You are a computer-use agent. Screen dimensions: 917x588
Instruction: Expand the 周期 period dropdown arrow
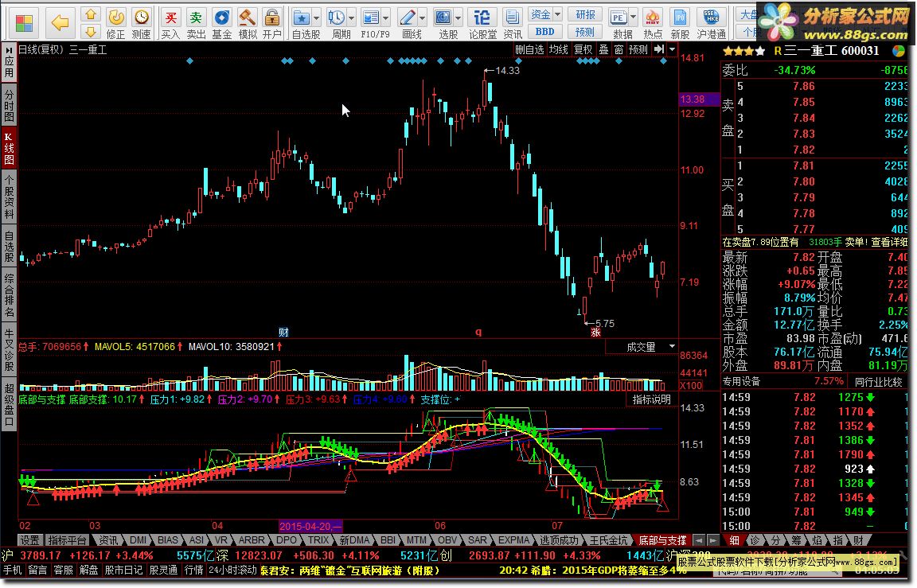click(x=352, y=18)
